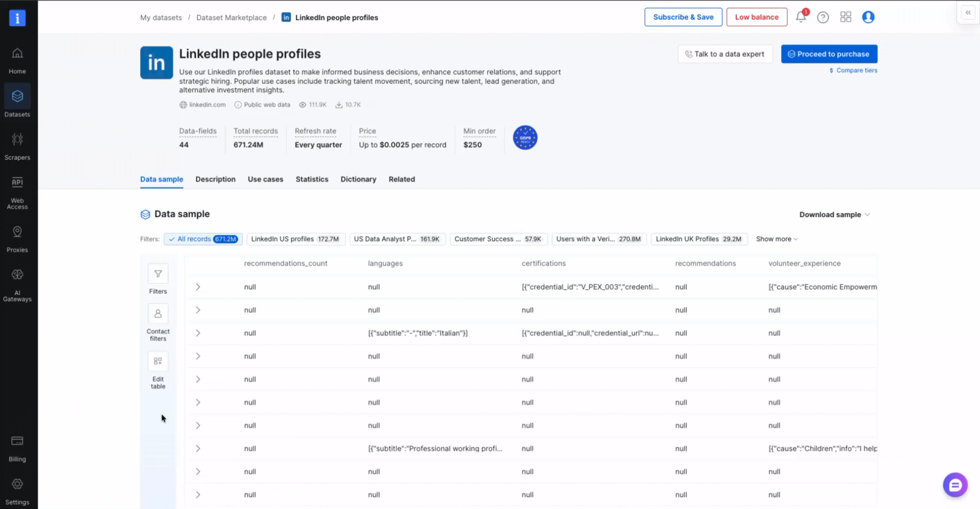Switch to the Description tab
980x509 pixels.
click(215, 179)
